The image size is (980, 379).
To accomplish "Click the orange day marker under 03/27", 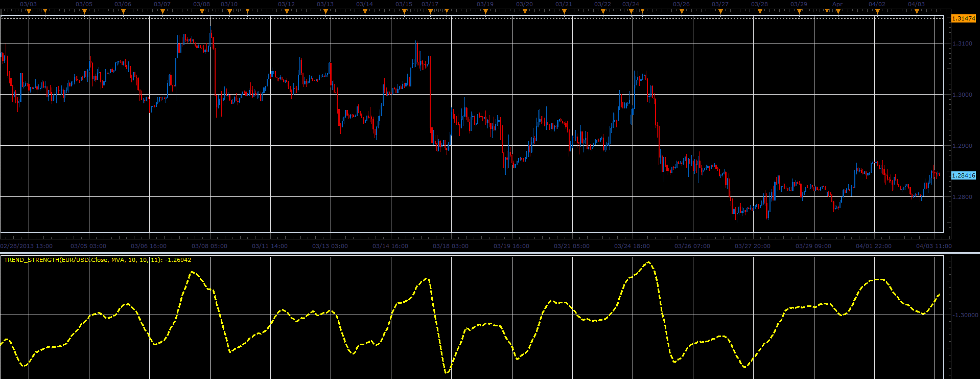I will [x=720, y=11].
